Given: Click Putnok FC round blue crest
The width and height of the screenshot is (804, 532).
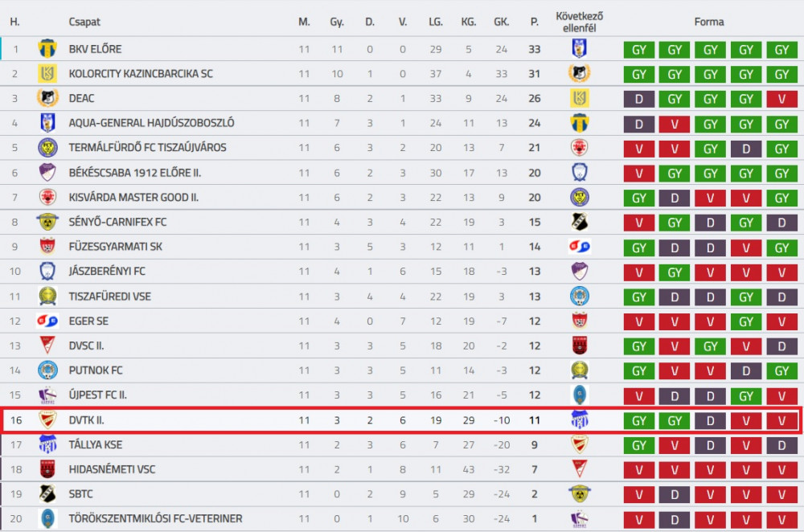Looking at the screenshot, I should pos(47,370).
